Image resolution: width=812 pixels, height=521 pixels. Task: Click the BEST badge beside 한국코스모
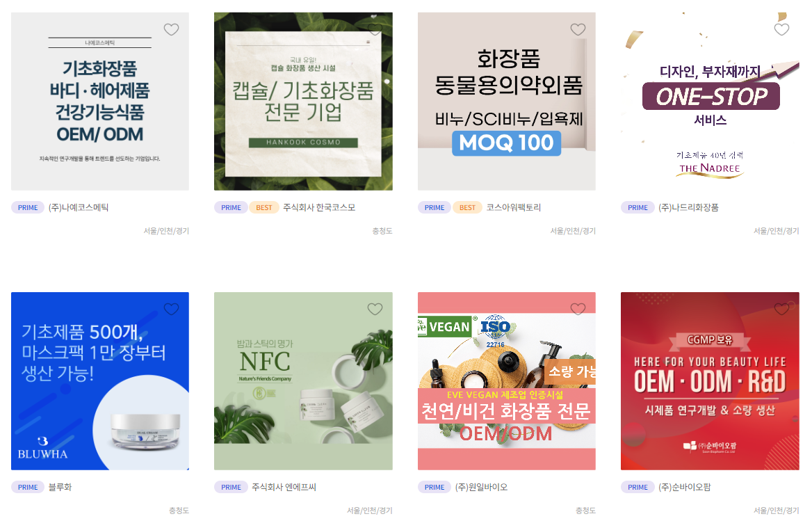(x=264, y=207)
